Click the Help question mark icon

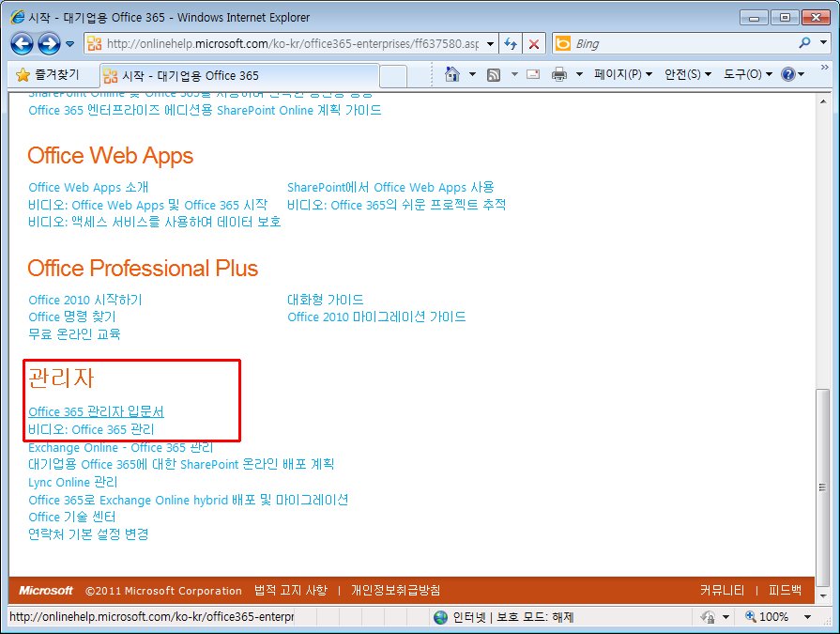(788, 74)
